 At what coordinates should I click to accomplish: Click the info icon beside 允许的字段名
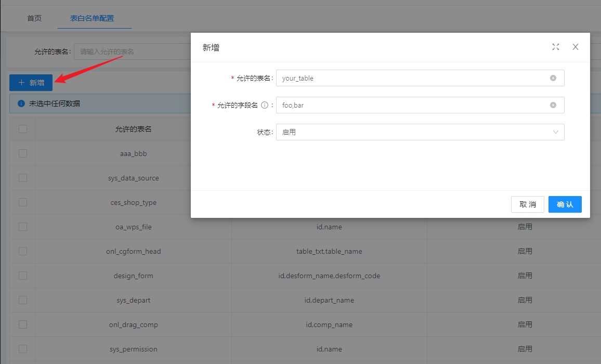pyautogui.click(x=265, y=105)
